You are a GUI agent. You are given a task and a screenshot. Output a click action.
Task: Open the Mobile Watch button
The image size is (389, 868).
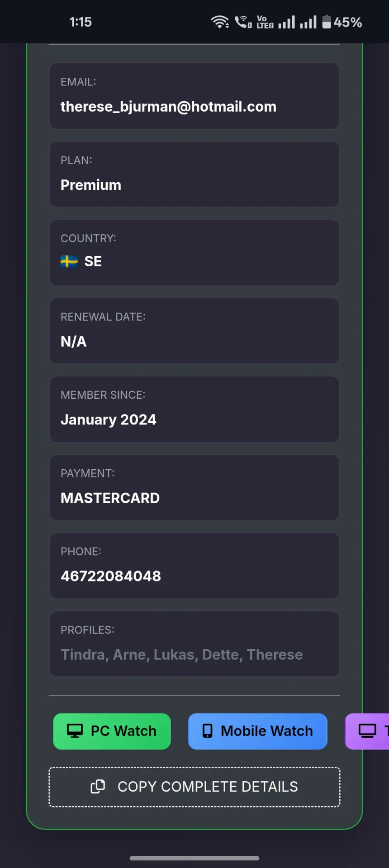257,731
